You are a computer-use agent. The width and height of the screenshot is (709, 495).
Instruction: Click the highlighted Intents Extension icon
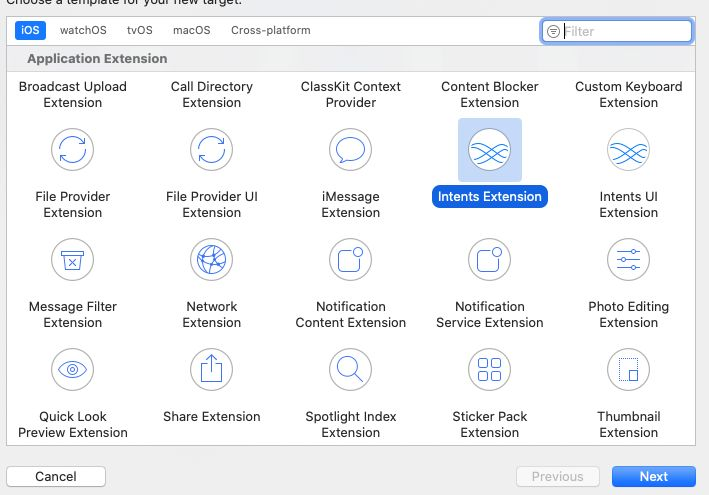[490, 150]
